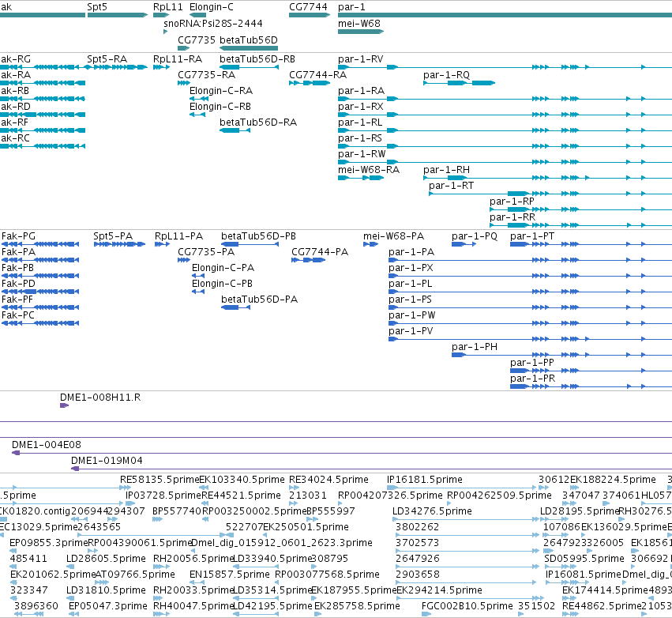
Task: Select the FGC002B10.5prime EST label
Action: point(467,607)
